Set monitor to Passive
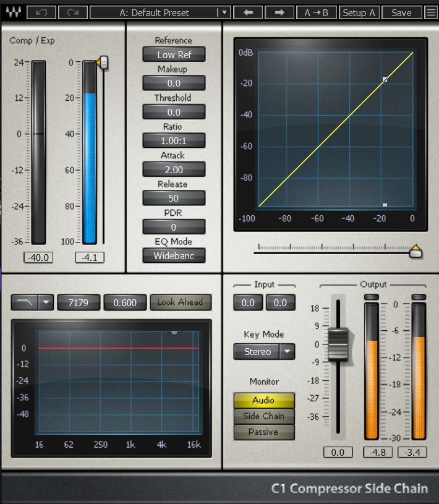 point(264,432)
